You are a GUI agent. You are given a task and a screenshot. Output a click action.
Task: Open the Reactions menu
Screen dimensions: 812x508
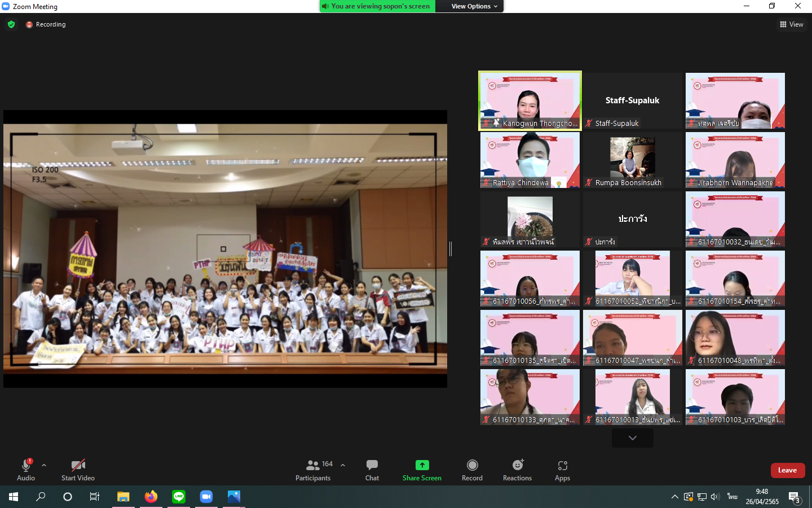[517, 465]
